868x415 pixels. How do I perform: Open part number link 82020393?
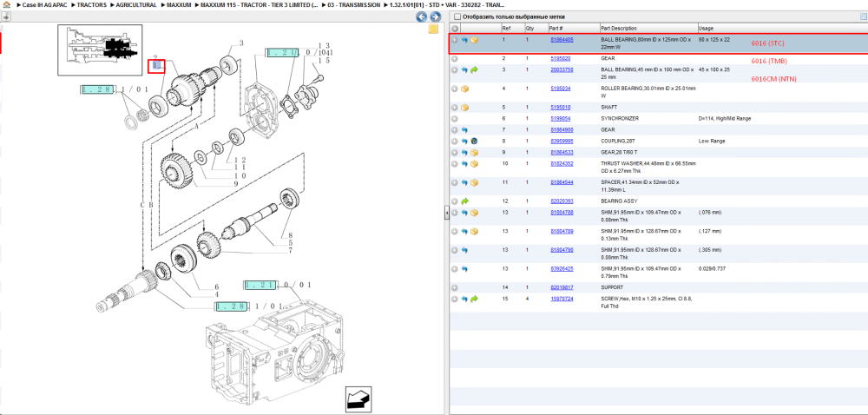[x=562, y=201]
